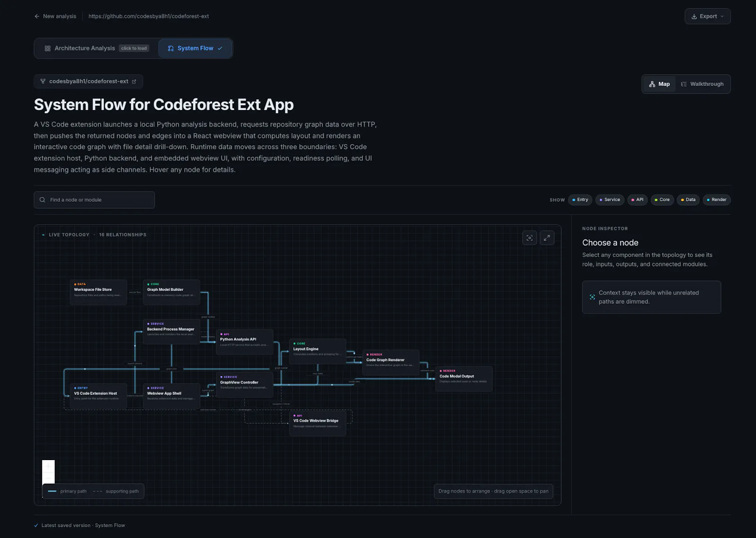Switch to Walkthrough view

pyautogui.click(x=702, y=84)
